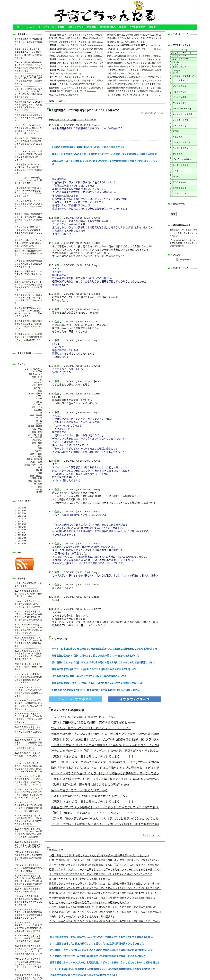Open the 2026/03 monthly archive

(x=22, y=507)
